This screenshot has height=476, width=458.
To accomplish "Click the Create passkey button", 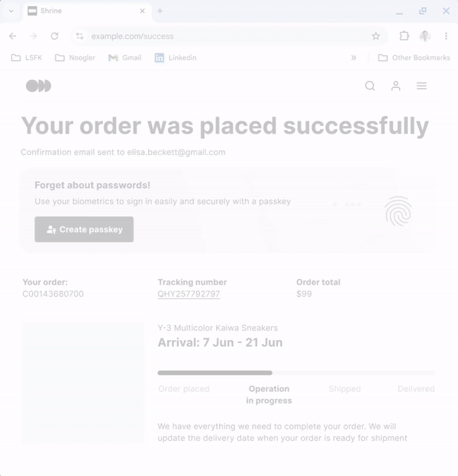I will pyautogui.click(x=84, y=229).
